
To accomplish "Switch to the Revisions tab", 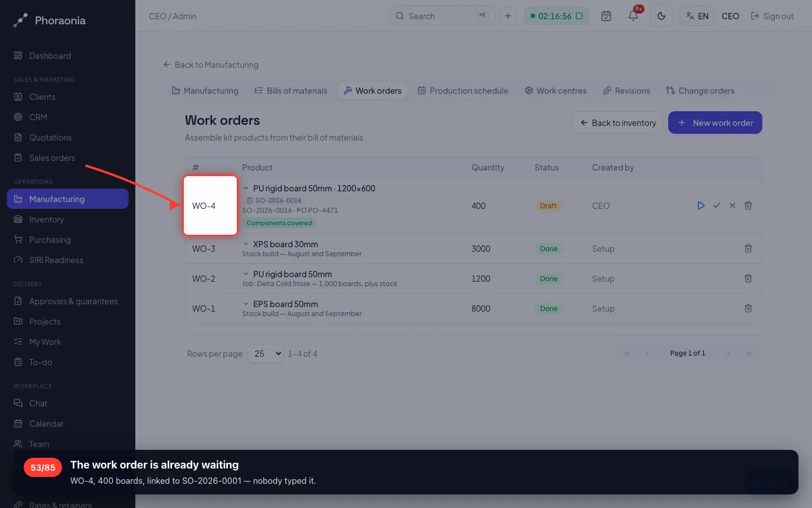I will point(626,90).
